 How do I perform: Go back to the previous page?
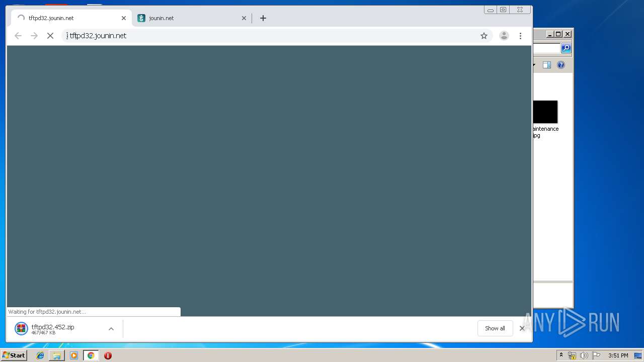coord(18,36)
